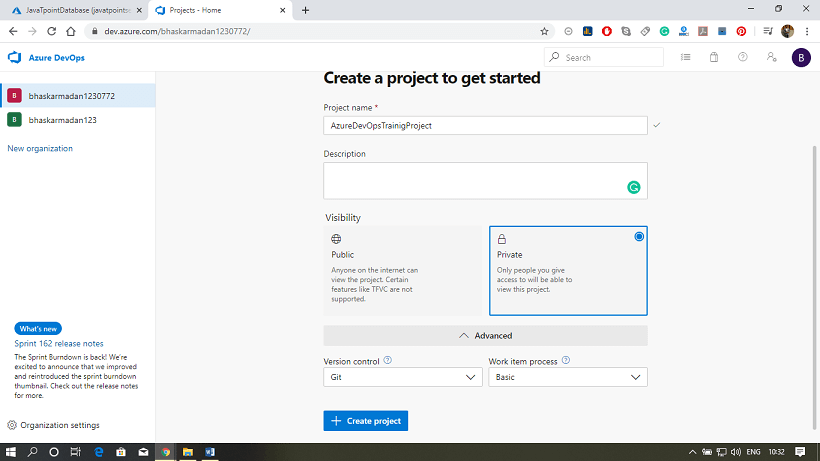
Task: Open Word from the taskbar
Action: tap(210, 452)
